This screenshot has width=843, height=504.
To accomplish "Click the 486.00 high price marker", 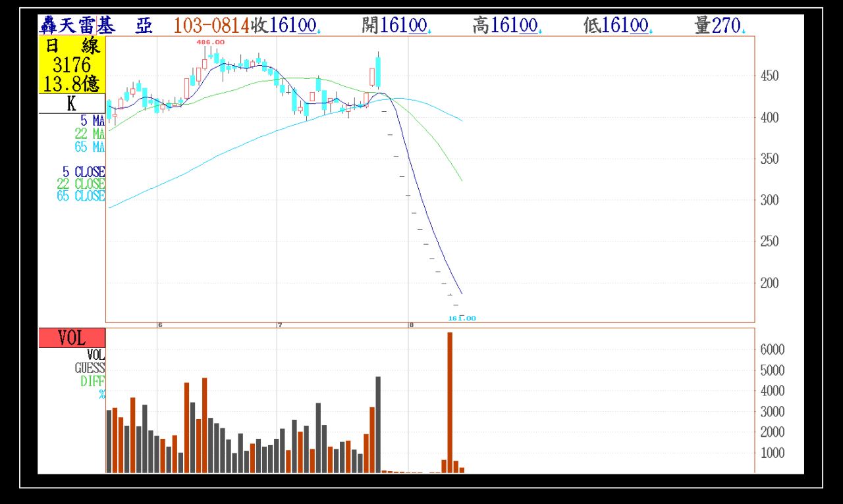I will [211, 42].
